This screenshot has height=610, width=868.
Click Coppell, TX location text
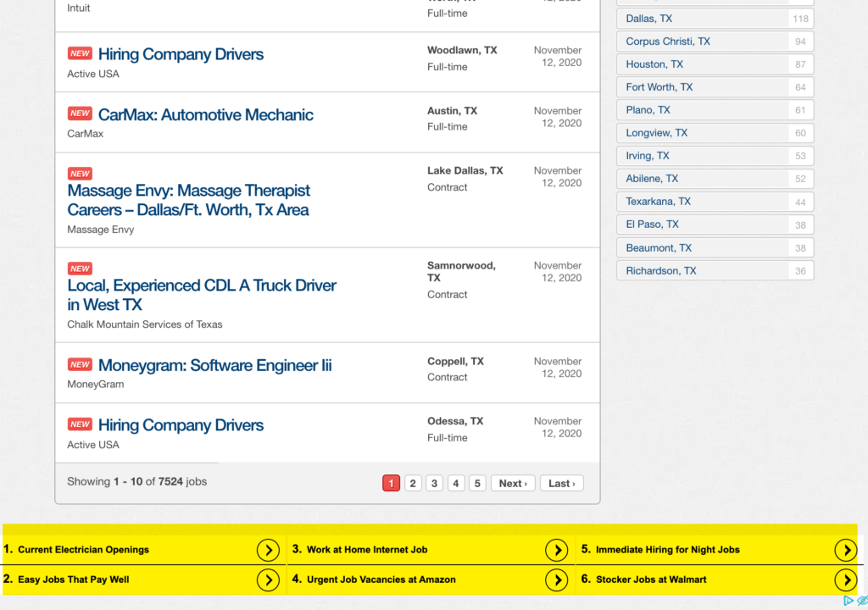(x=455, y=361)
